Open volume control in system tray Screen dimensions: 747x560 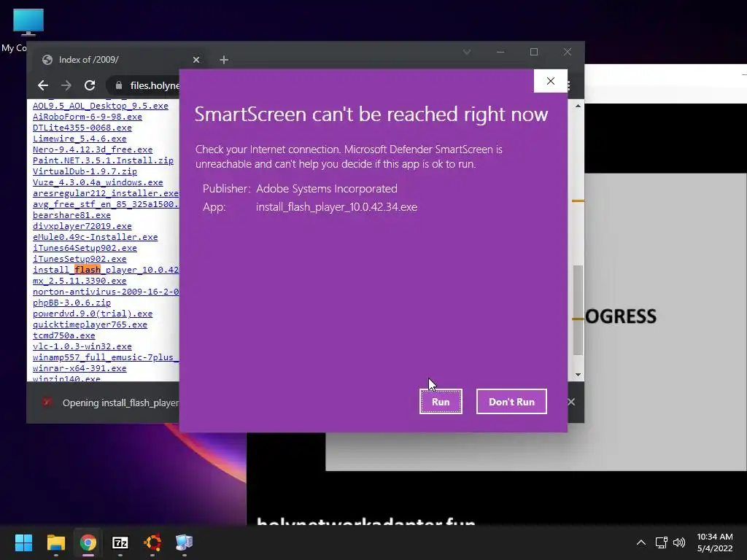pyautogui.click(x=679, y=542)
